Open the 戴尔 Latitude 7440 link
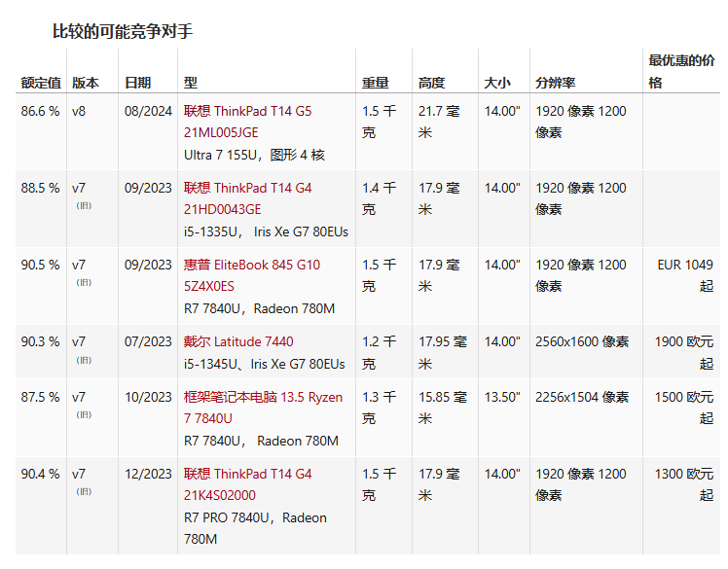This screenshot has width=728, height=569. coord(238,341)
